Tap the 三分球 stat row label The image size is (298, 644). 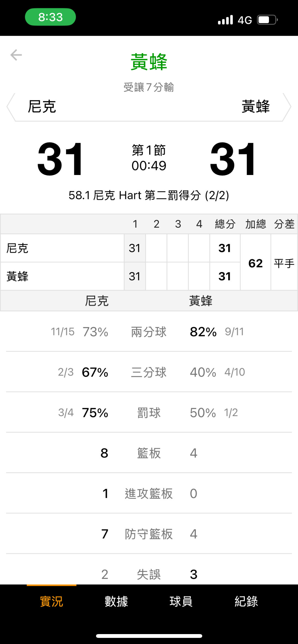click(149, 372)
